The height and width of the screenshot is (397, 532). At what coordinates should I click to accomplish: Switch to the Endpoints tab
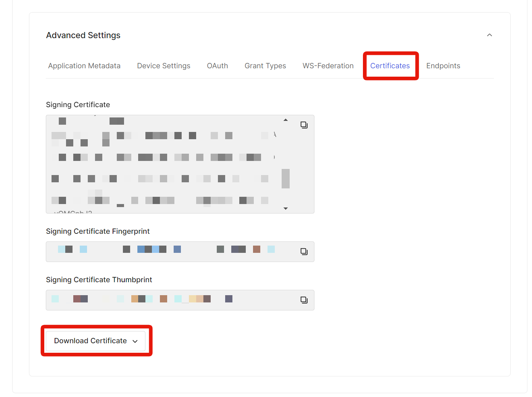pyautogui.click(x=443, y=66)
